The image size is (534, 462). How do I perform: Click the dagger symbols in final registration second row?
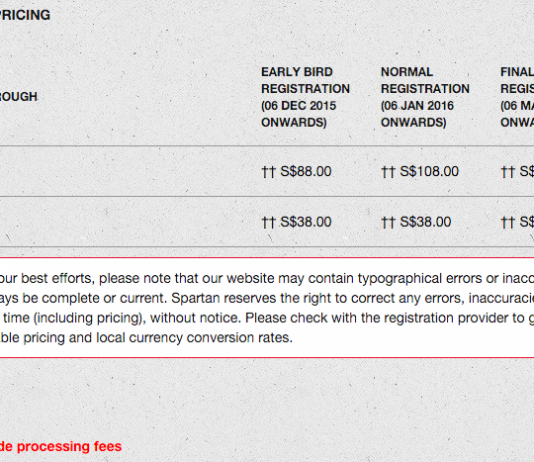click(507, 223)
